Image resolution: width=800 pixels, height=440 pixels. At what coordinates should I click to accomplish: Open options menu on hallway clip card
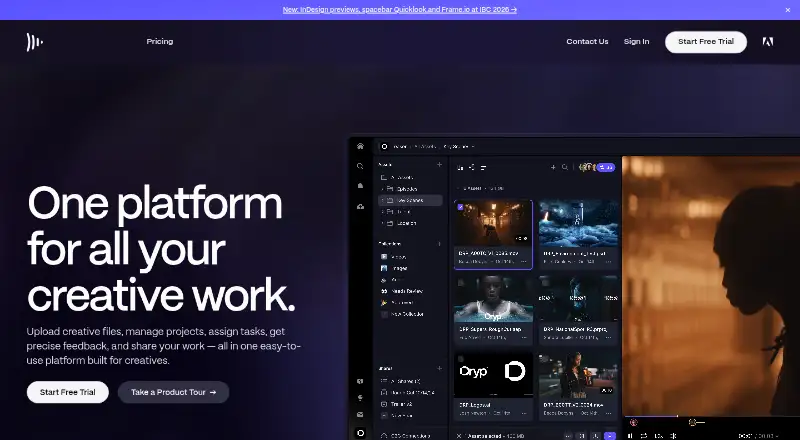(523, 261)
